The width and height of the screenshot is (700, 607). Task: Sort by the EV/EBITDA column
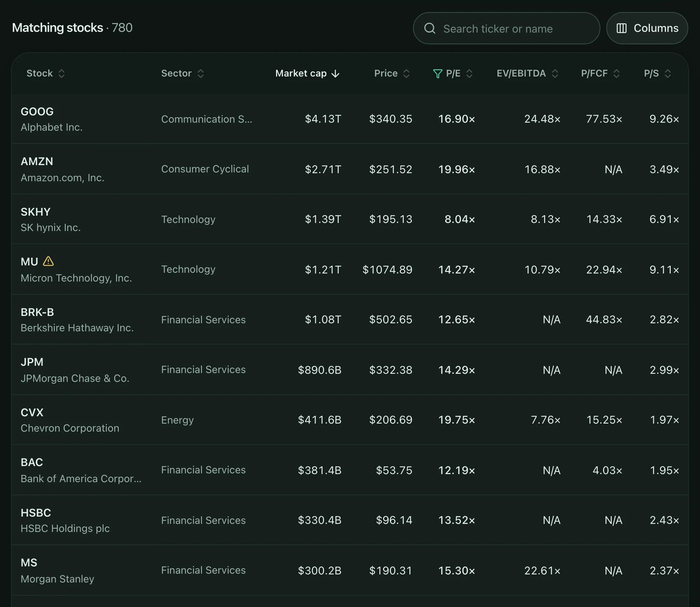point(527,74)
